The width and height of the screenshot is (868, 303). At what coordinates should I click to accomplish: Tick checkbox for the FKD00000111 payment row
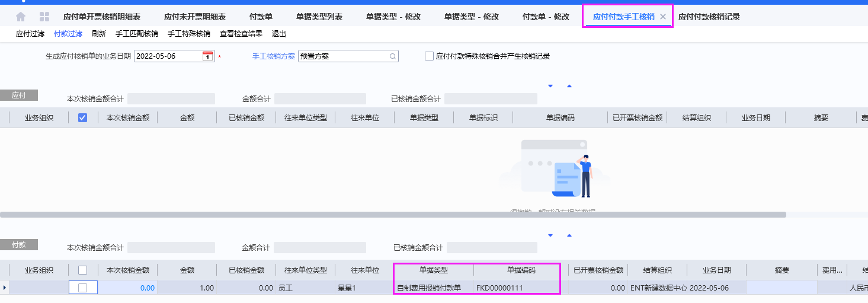click(x=83, y=288)
